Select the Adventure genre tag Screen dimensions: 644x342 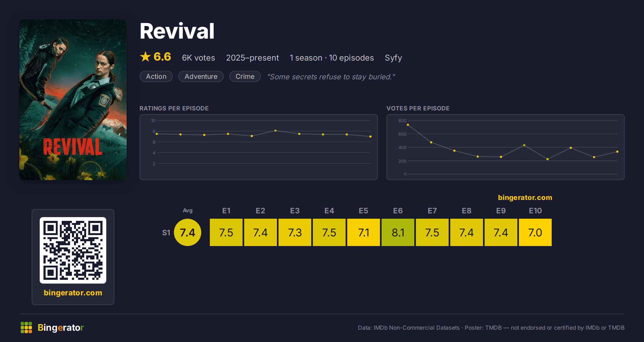click(x=201, y=76)
